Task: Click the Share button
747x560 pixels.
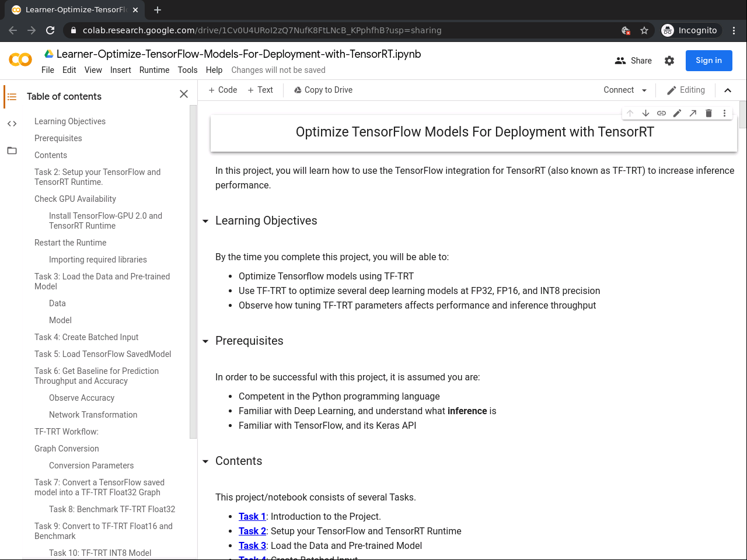Action: (633, 61)
